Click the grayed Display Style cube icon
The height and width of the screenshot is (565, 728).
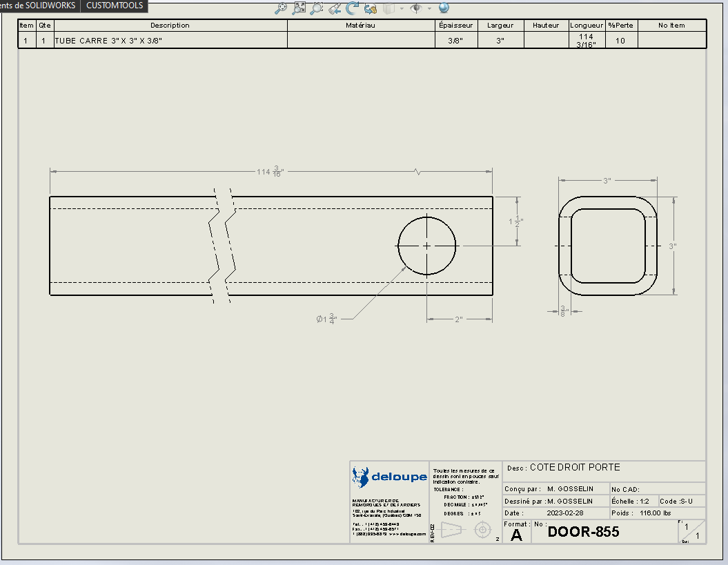click(x=388, y=8)
